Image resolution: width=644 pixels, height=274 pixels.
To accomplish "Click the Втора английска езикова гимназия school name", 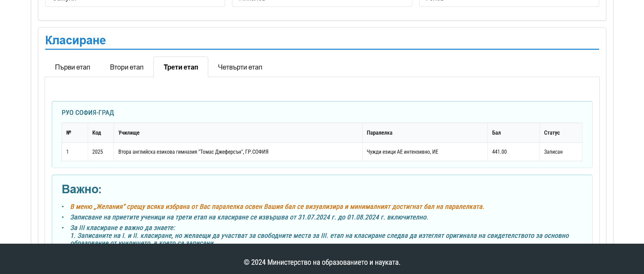I will [193, 152].
